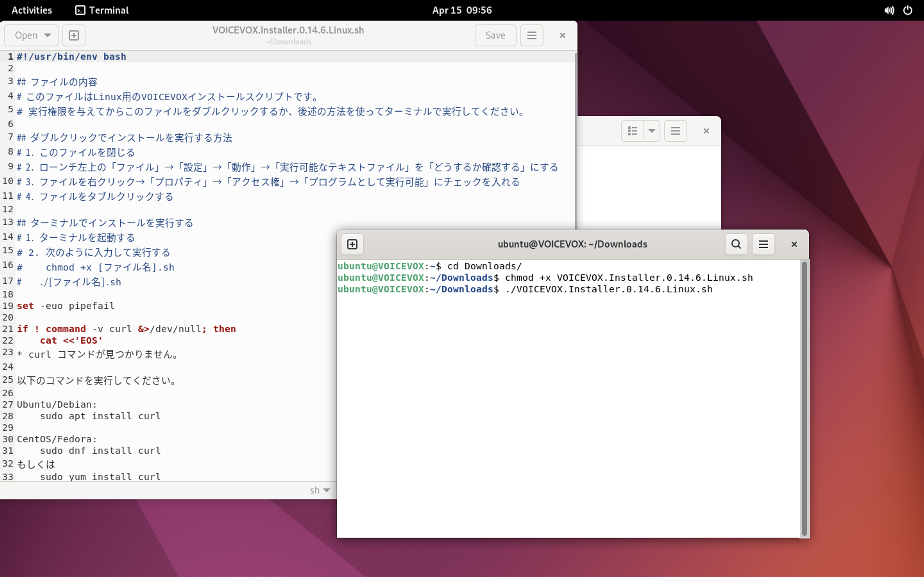The image size is (924, 577).
Task: Open a new terminal tab
Action: click(x=352, y=244)
